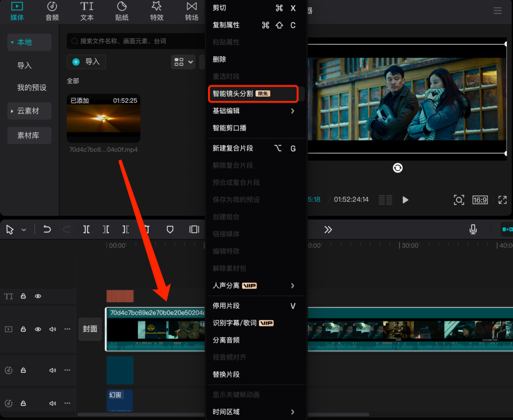Viewport: 513px width, 420px height.
Task: Click the 封面 cover button on timeline
Action: click(x=90, y=329)
